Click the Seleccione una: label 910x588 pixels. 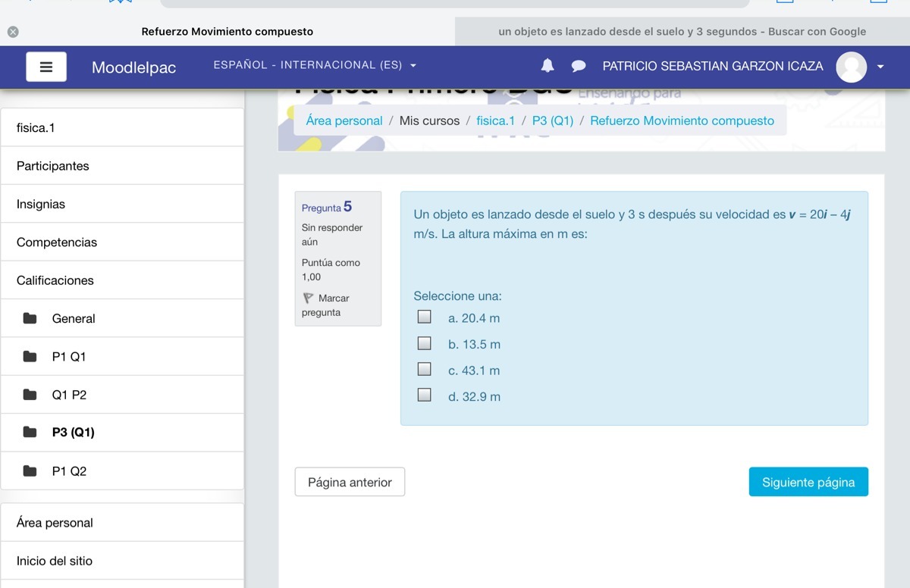click(457, 296)
